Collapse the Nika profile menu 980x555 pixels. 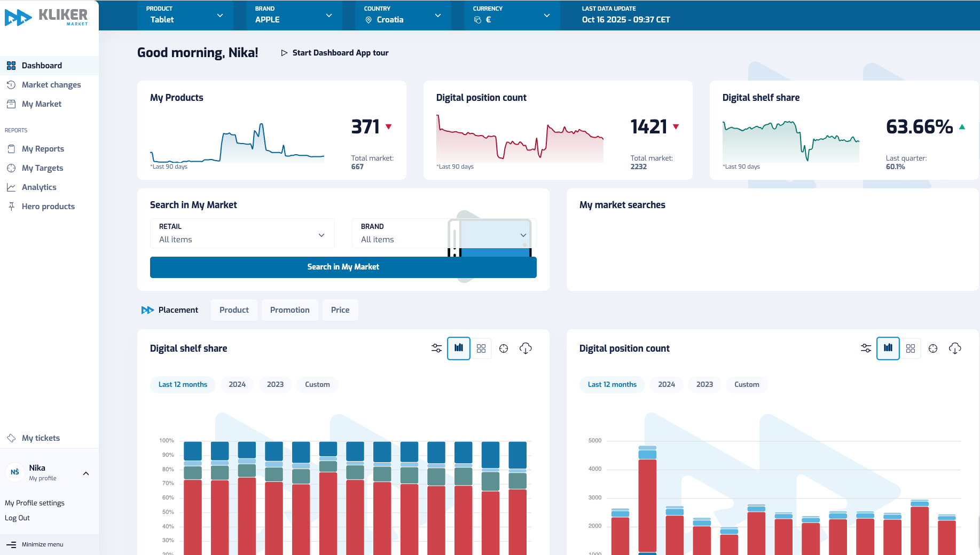[x=85, y=473]
